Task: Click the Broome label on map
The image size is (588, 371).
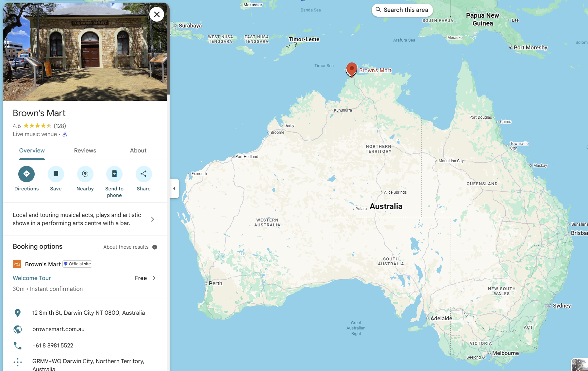Action: pos(277,132)
